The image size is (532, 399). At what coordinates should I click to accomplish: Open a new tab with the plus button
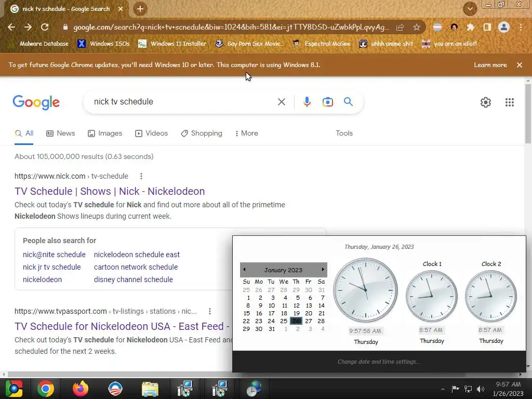pyautogui.click(x=140, y=9)
